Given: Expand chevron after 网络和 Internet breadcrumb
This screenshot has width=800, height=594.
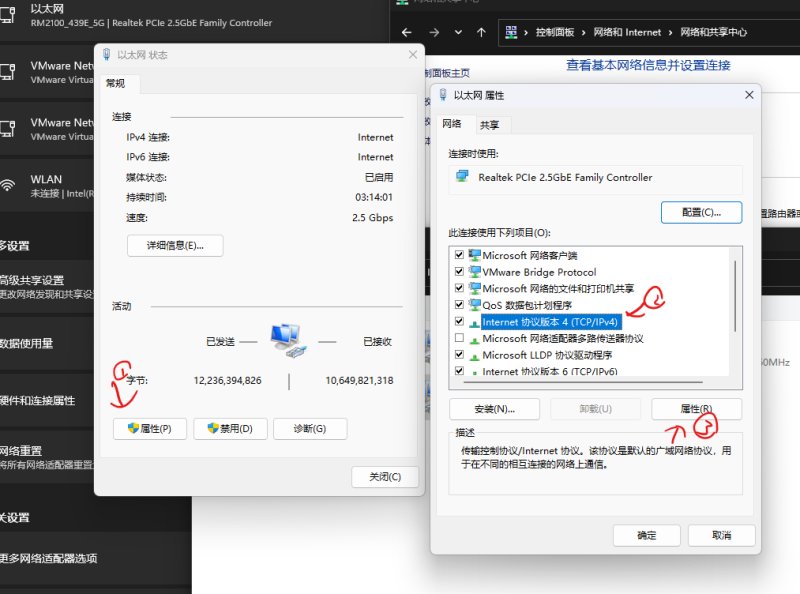Looking at the screenshot, I should pos(670,33).
